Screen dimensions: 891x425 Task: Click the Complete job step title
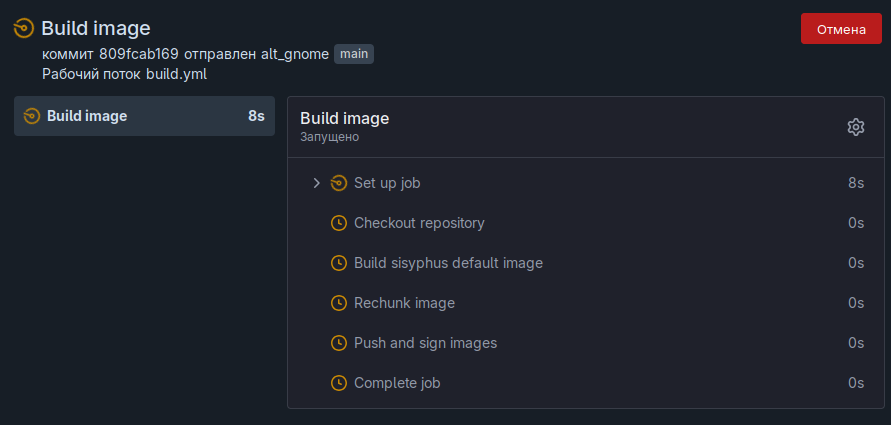[x=397, y=383]
